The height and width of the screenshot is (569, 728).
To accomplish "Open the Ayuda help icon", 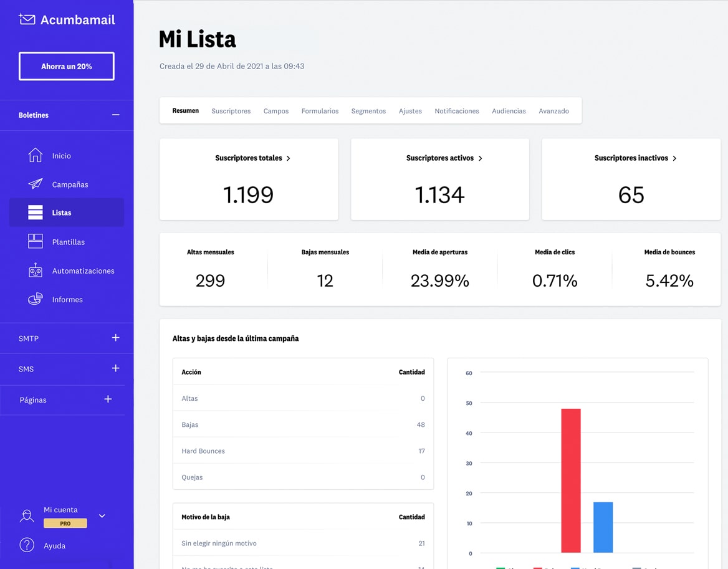I will 27,545.
